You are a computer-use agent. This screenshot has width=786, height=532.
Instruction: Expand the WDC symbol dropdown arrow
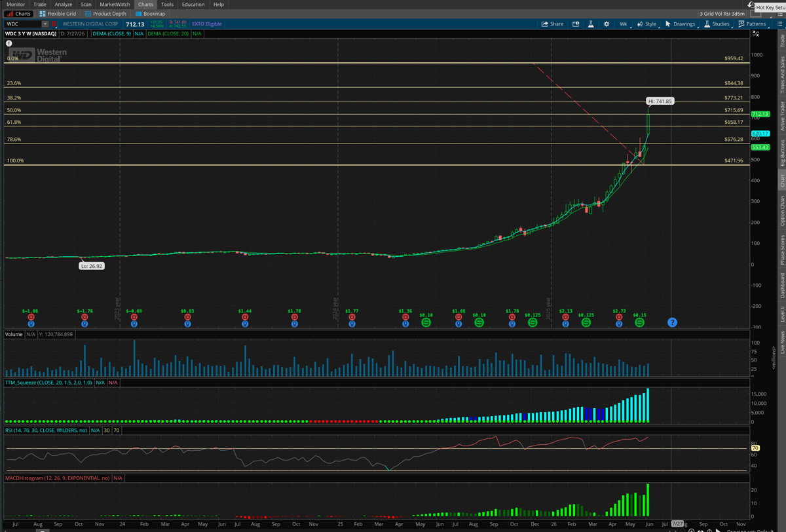[x=45, y=24]
